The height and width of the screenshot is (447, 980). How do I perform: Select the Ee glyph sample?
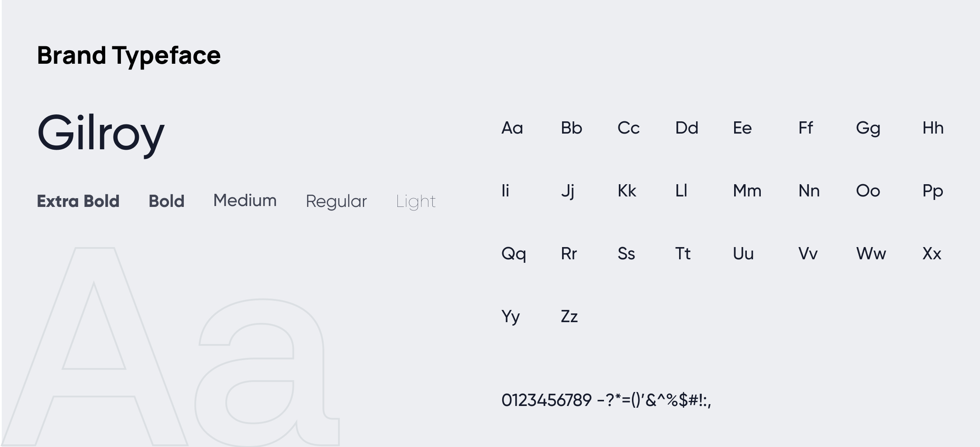(742, 128)
